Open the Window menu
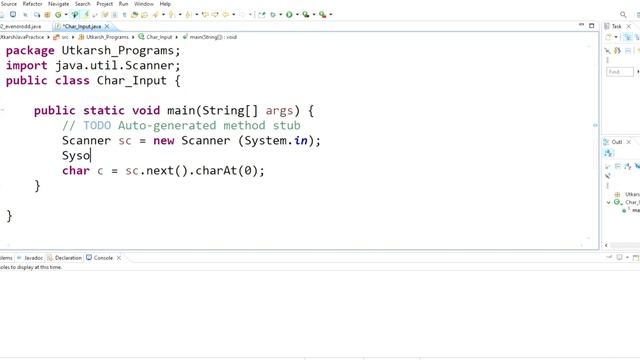Viewport: 640px width, 360px height. coord(144,4)
